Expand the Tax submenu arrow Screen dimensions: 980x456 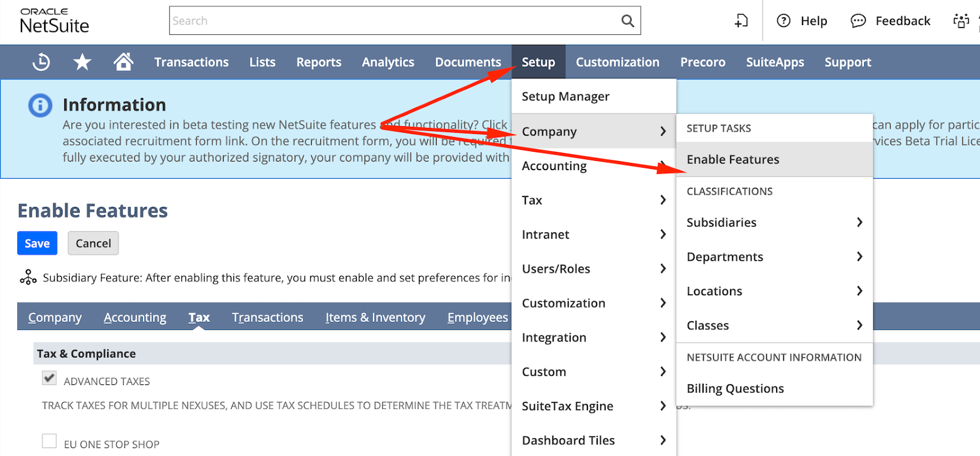click(x=663, y=200)
